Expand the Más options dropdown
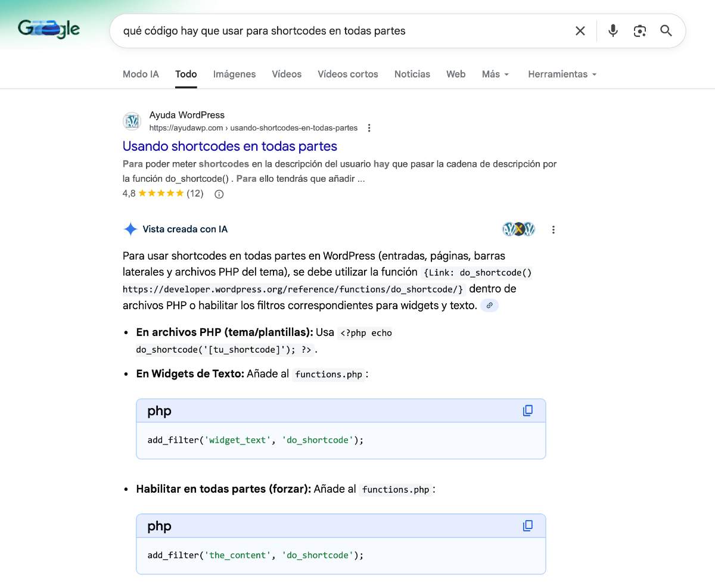 click(495, 74)
